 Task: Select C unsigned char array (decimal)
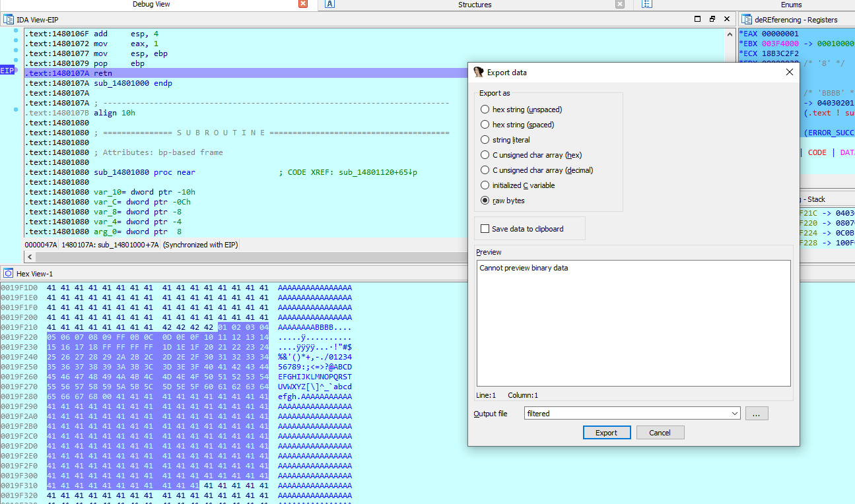pyautogui.click(x=485, y=170)
